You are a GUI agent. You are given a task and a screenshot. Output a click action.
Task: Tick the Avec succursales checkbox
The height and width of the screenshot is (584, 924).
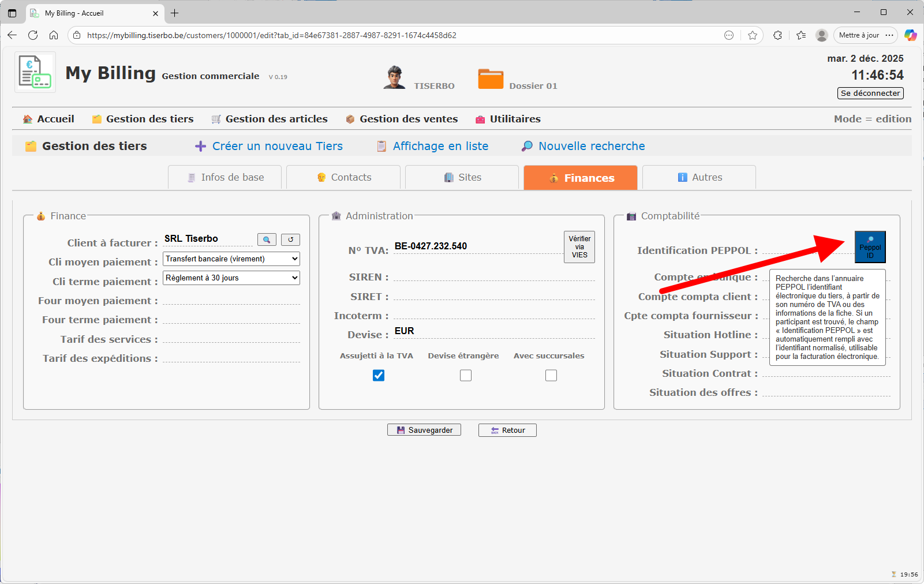click(x=551, y=376)
